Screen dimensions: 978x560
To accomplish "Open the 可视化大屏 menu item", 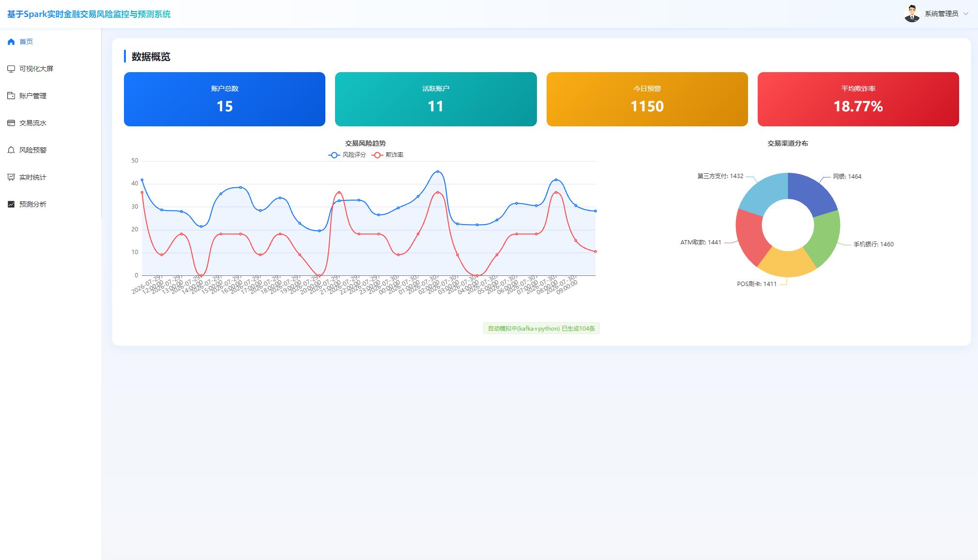I will point(50,69).
